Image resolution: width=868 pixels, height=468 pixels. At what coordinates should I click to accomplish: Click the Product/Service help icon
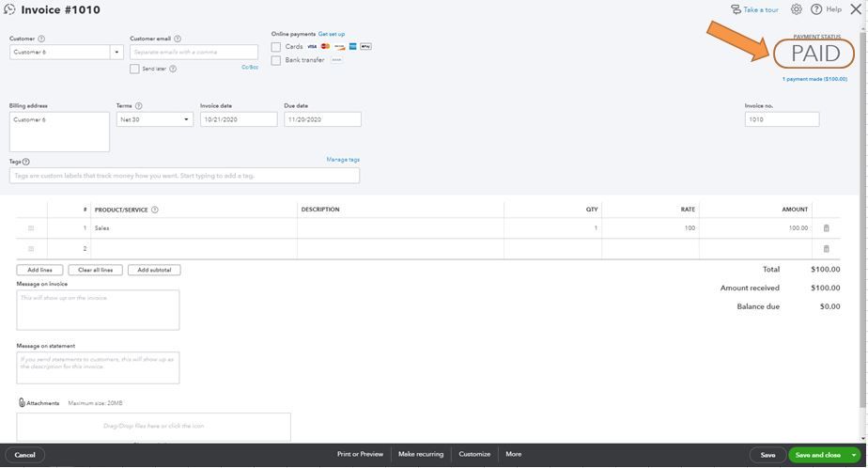[x=155, y=210]
